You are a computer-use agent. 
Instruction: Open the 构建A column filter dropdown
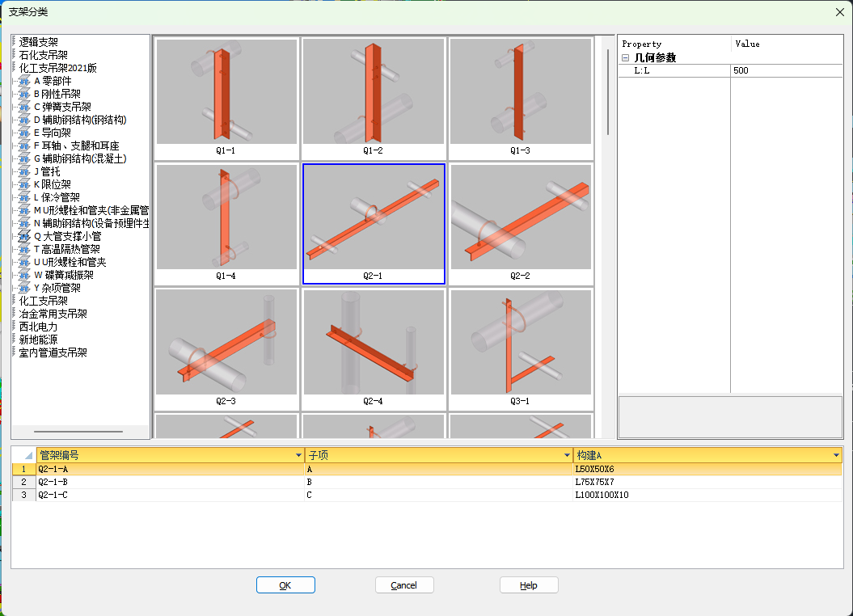pyautogui.click(x=836, y=456)
